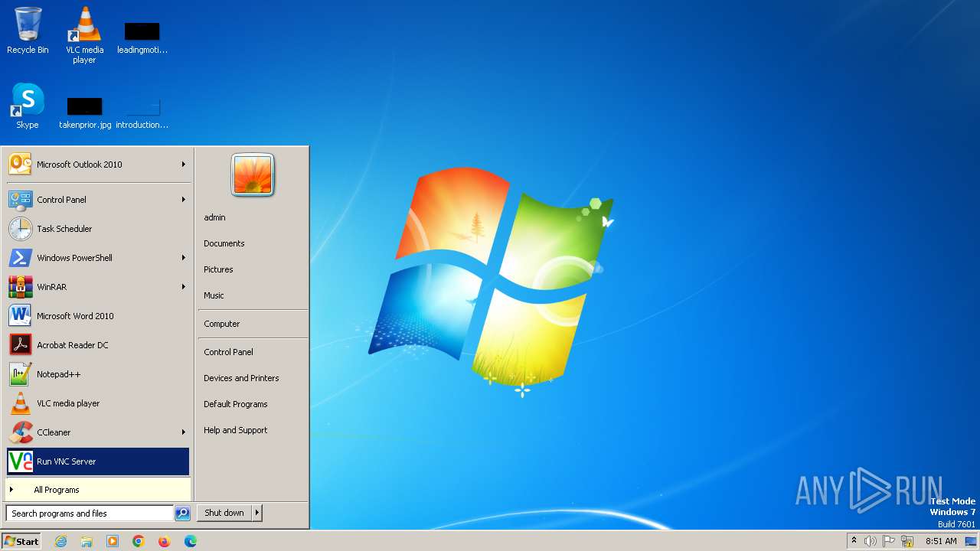Select the leadingmoti… desktop file
This screenshot has height=551, width=980.
pyautogui.click(x=142, y=38)
